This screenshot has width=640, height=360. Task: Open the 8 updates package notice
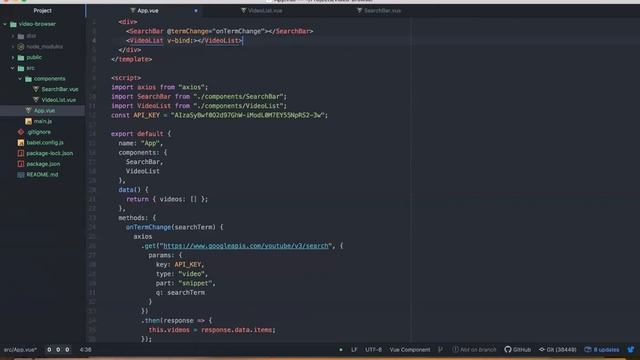[602, 350]
